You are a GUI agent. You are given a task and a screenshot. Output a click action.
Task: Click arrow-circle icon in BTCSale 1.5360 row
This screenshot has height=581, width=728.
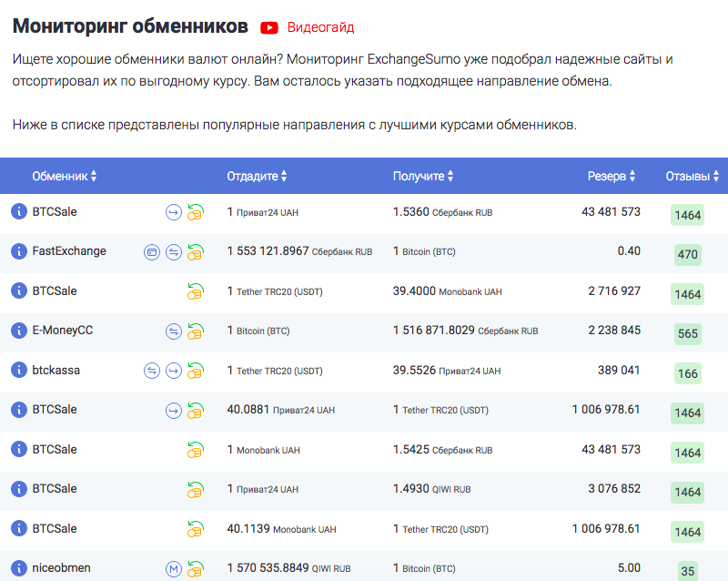point(174,212)
